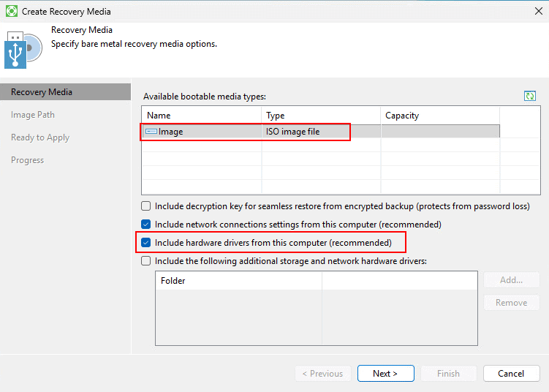Click the Veeam icon in the title bar

[12, 12]
